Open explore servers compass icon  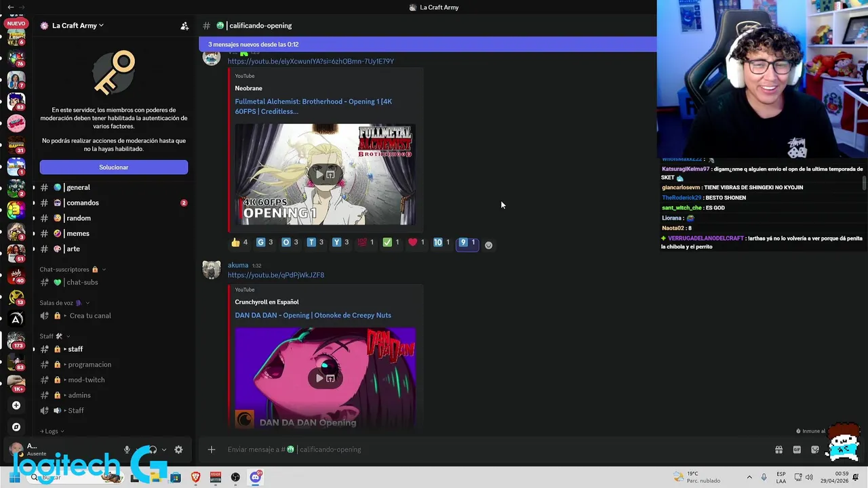[16, 427]
